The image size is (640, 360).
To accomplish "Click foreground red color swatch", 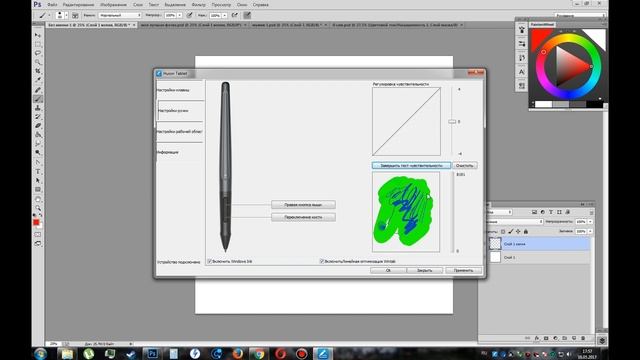I will pos(36,222).
